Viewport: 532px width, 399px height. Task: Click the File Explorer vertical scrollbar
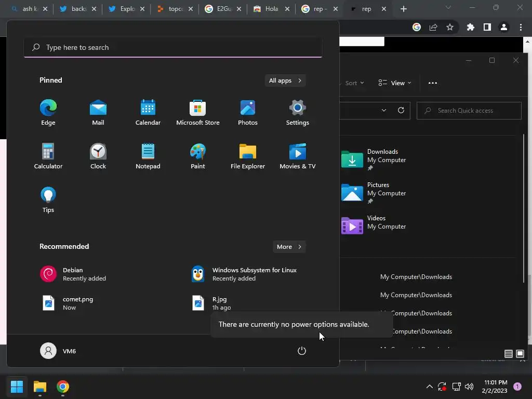point(524,208)
